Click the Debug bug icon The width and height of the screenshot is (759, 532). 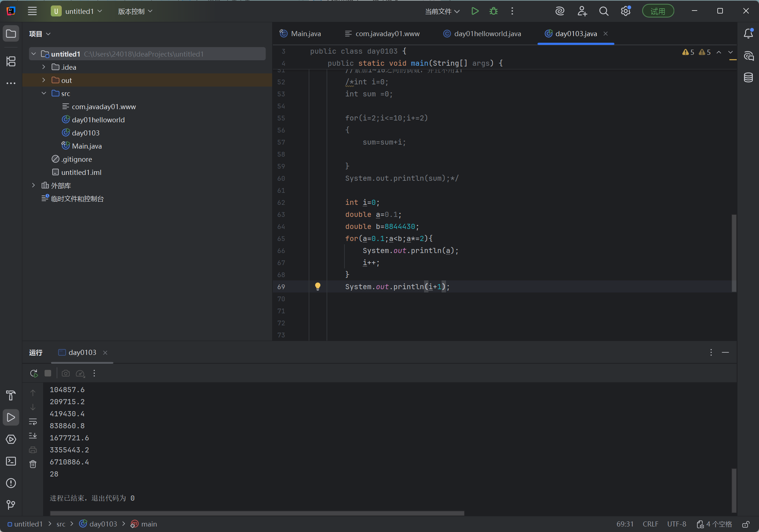tap(493, 11)
